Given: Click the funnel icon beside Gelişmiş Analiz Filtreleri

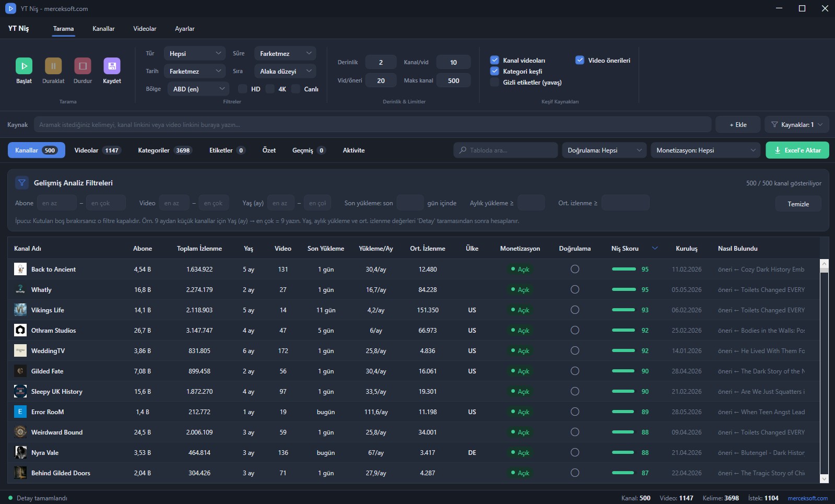Looking at the screenshot, I should [x=21, y=183].
